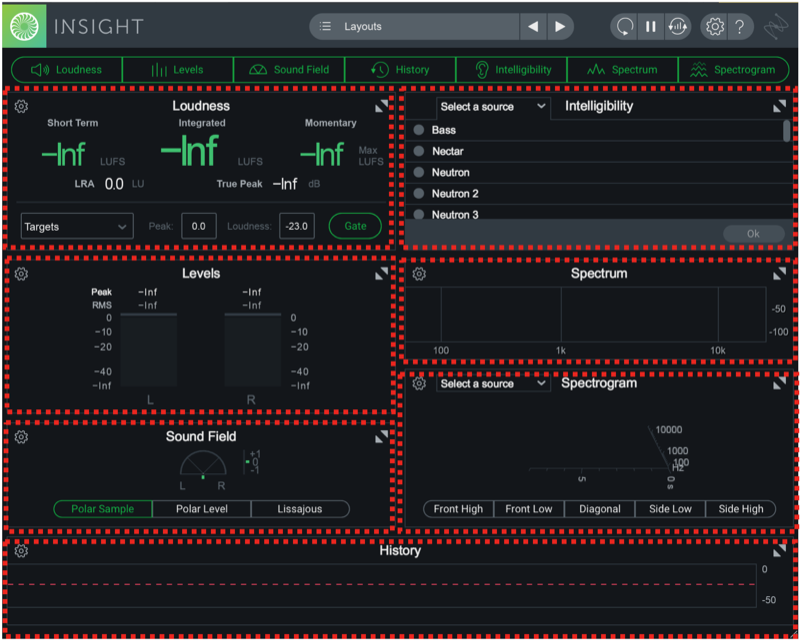Select Polar Level sound field mode

202,509
